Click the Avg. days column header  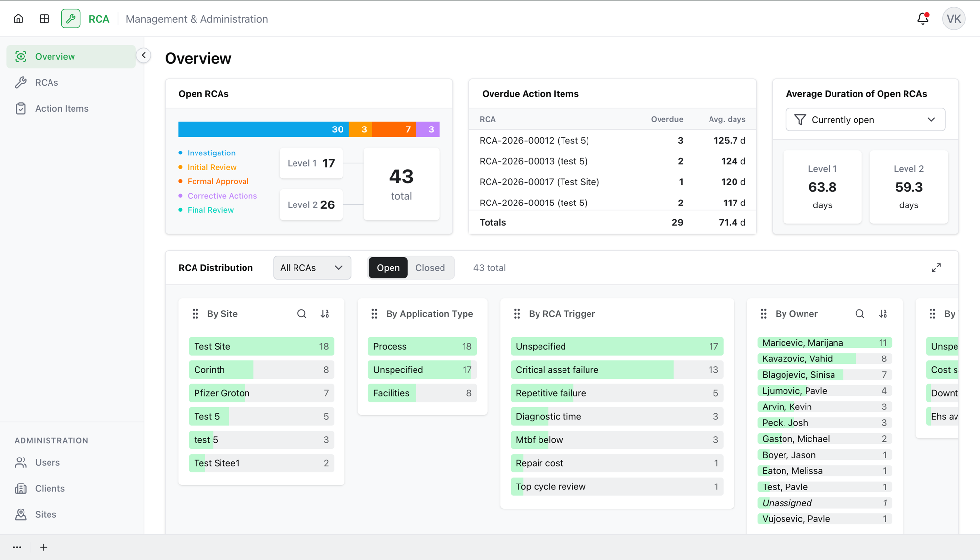tap(727, 119)
